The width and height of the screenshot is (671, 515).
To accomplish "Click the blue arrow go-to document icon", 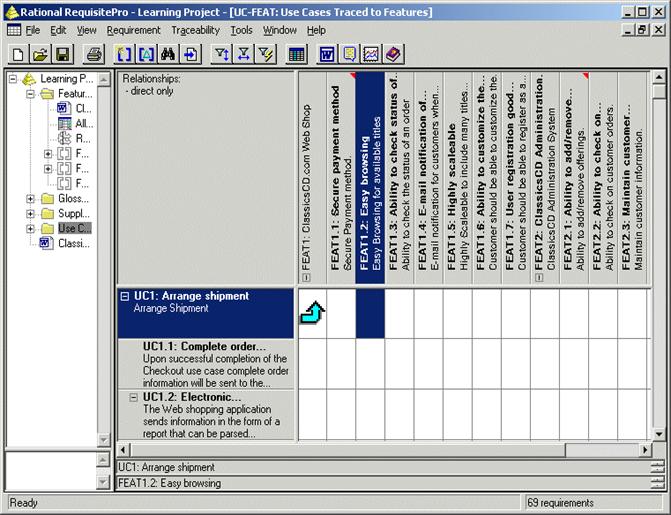I will 191,54.
